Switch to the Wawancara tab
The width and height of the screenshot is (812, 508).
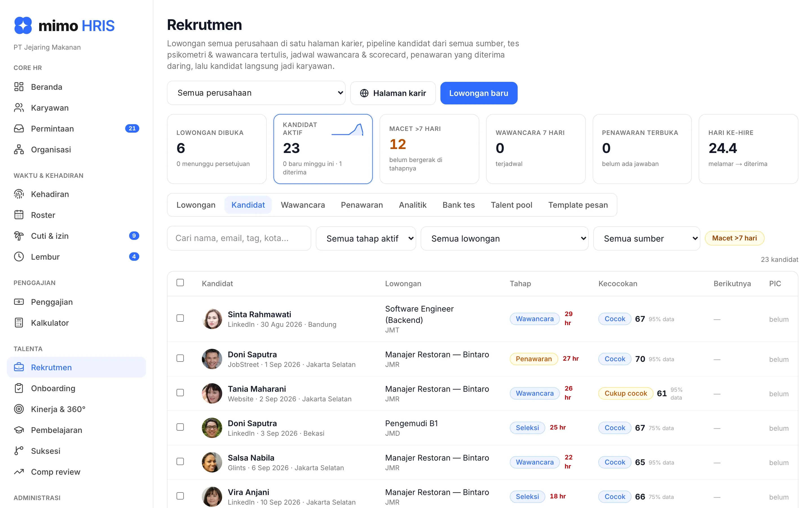(303, 205)
